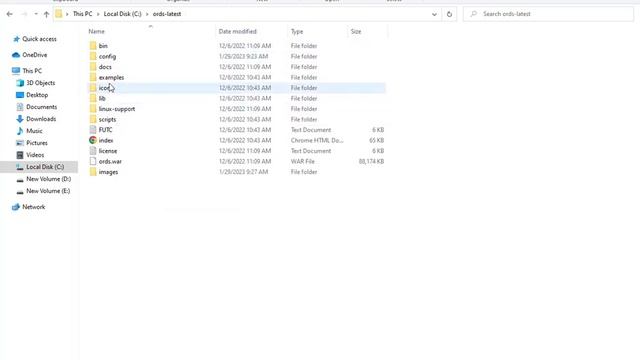Select This PC in navigation pane
Image resolution: width=640 pixels, height=360 pixels.
[x=32, y=71]
